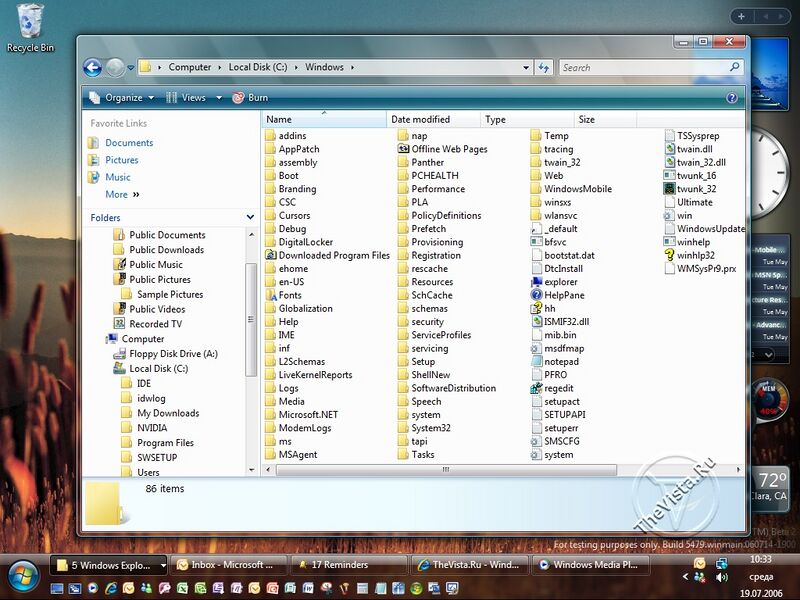Click the Windows Start orb
The width and height of the screenshot is (800, 600).
point(23,573)
